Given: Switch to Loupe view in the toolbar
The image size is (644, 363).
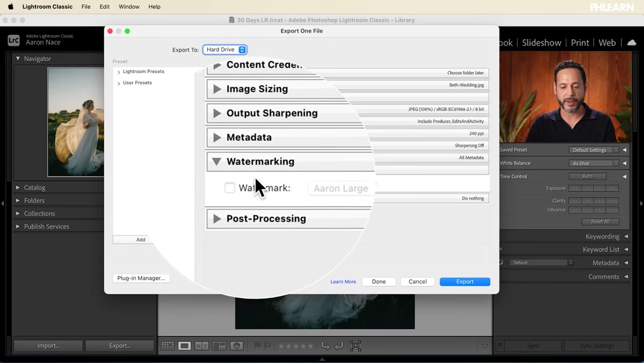Looking at the screenshot, I should pyautogui.click(x=185, y=346).
